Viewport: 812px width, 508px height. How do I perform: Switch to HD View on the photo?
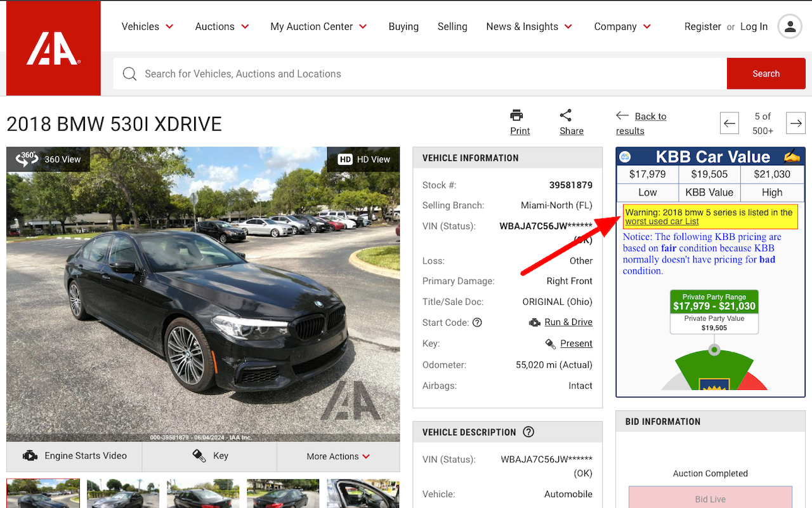click(363, 159)
